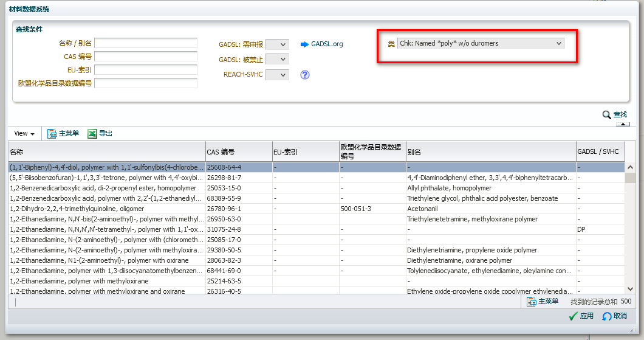The width and height of the screenshot is (644, 340).
Task: Click CAS number 68441-69-0
Action: [224, 271]
